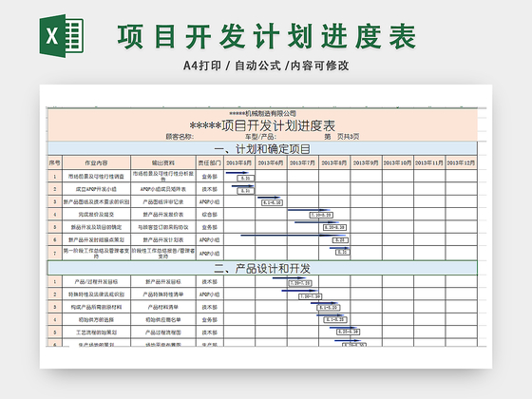Select the sheet title *****项目开发计划进度表
532x399 pixels.
(262, 125)
